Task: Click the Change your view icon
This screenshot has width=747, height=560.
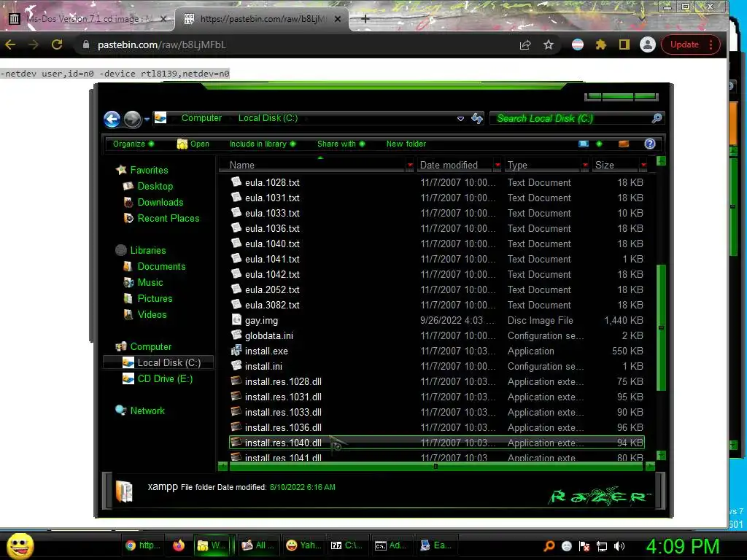Action: click(584, 144)
